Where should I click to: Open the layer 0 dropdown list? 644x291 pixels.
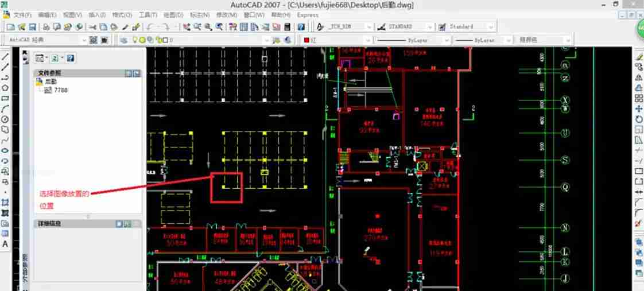point(266,40)
